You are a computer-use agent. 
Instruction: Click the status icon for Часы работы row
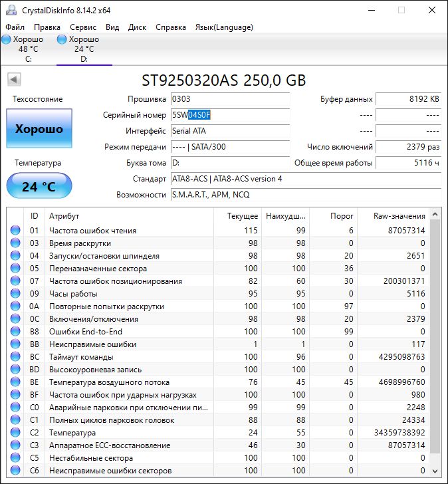click(x=15, y=294)
